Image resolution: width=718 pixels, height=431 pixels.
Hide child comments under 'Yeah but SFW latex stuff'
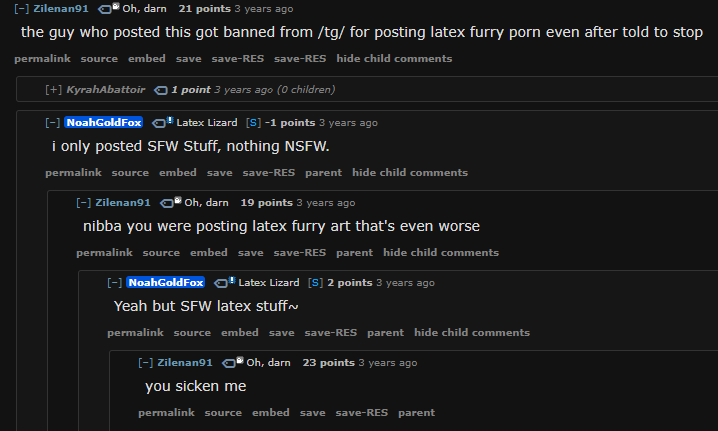coord(472,333)
